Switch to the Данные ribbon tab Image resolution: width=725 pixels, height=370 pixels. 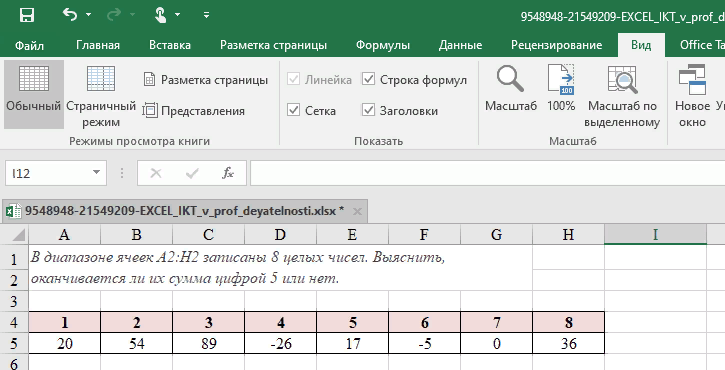click(461, 45)
